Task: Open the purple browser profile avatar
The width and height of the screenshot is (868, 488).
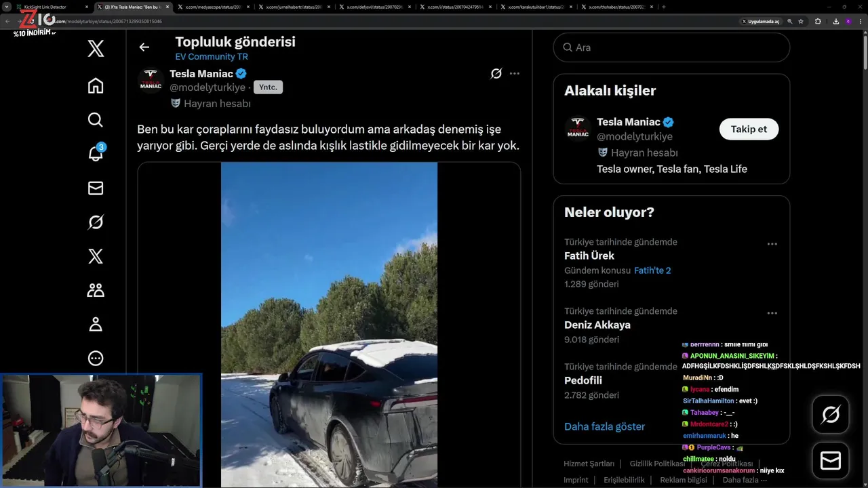Action: tap(848, 21)
